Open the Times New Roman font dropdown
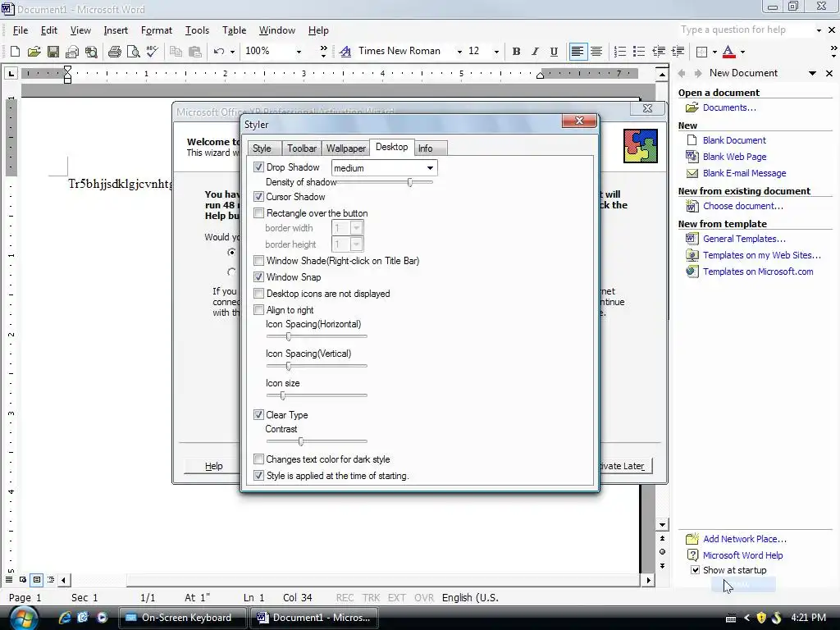The image size is (840, 630). coord(459,52)
